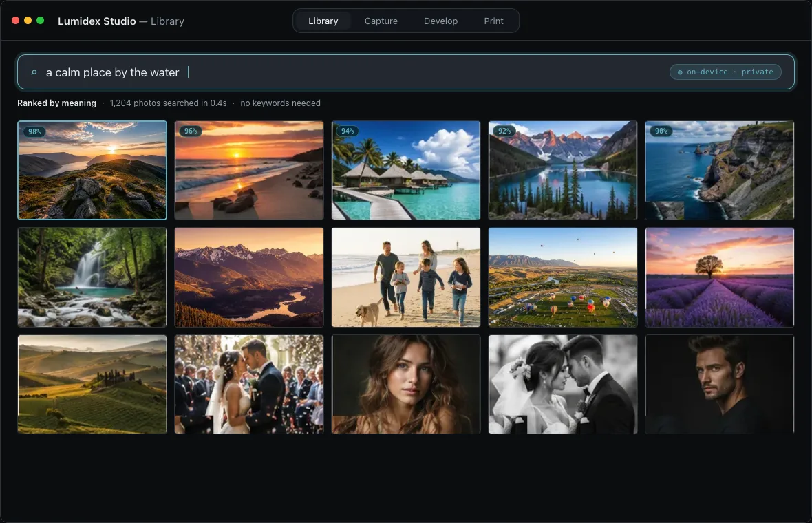Open the 96% sunset beach photo
This screenshot has height=523, width=812.
tap(249, 171)
